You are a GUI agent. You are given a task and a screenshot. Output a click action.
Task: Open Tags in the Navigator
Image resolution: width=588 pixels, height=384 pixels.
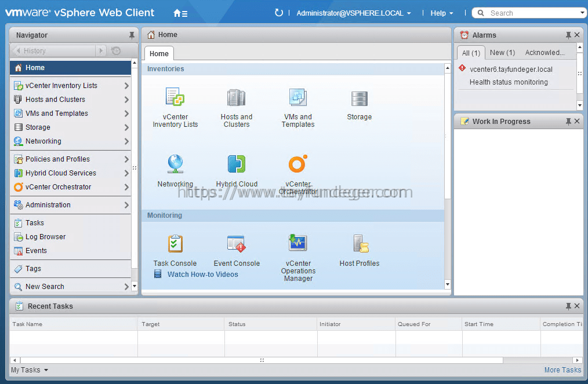[x=71, y=269]
